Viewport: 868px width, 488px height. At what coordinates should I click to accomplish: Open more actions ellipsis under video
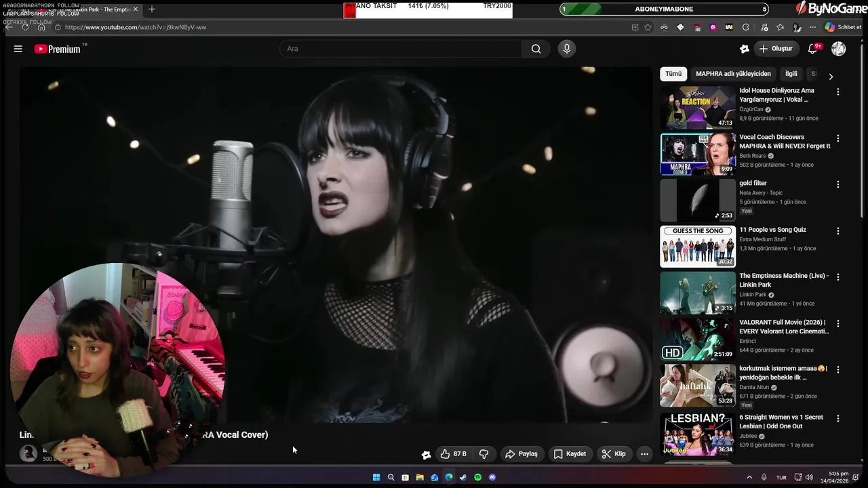(x=645, y=454)
